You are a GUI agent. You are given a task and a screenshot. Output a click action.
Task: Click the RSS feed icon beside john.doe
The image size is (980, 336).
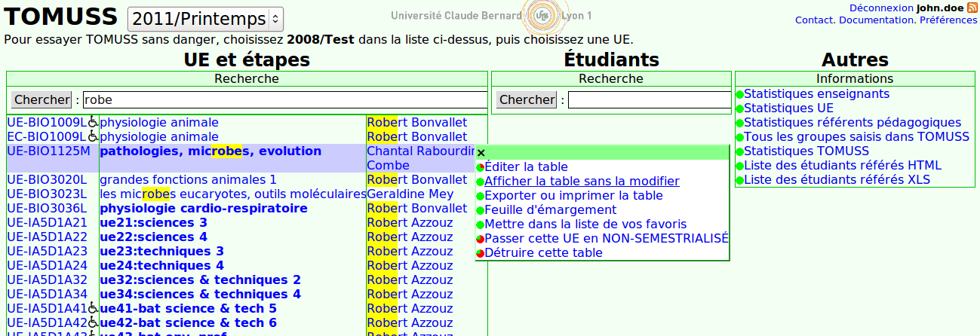(972, 8)
